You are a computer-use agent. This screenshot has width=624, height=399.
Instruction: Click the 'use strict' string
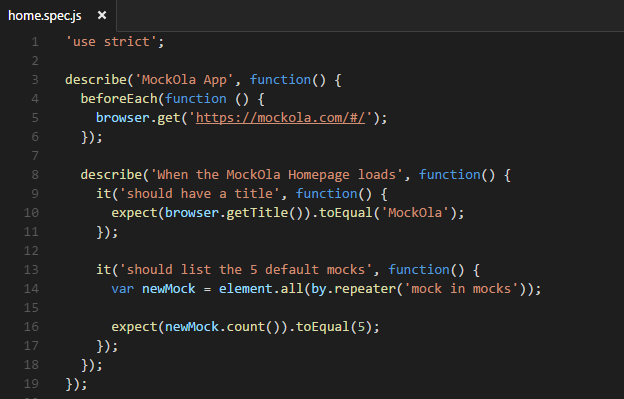(x=111, y=42)
